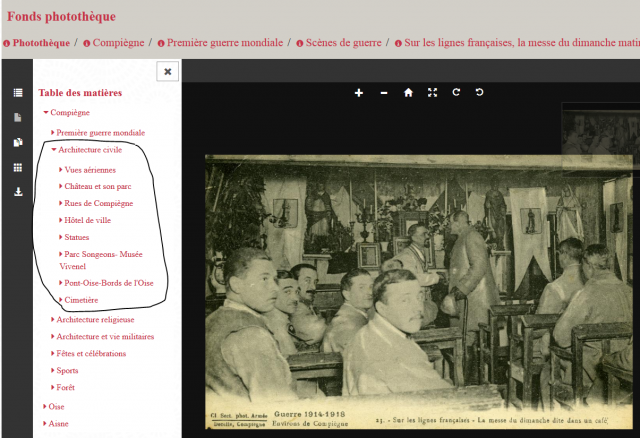Select the multiple pages view icon
The width and height of the screenshot is (640, 438).
pyautogui.click(x=18, y=142)
